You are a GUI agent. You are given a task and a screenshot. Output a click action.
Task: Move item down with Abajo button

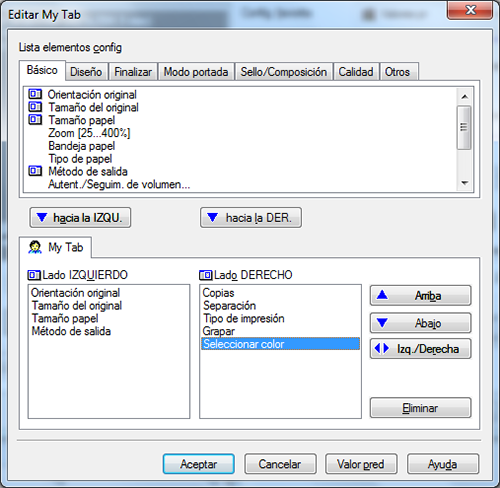click(420, 323)
